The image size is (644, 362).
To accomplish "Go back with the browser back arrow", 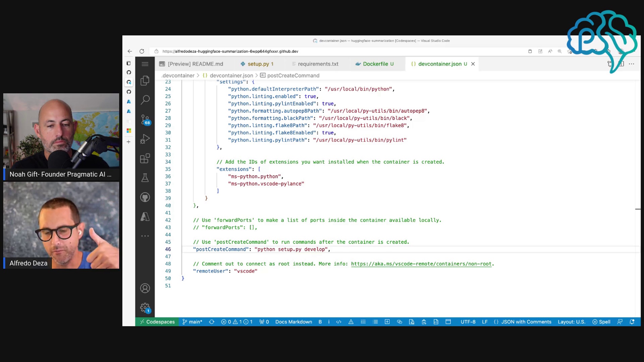I will tap(130, 51).
